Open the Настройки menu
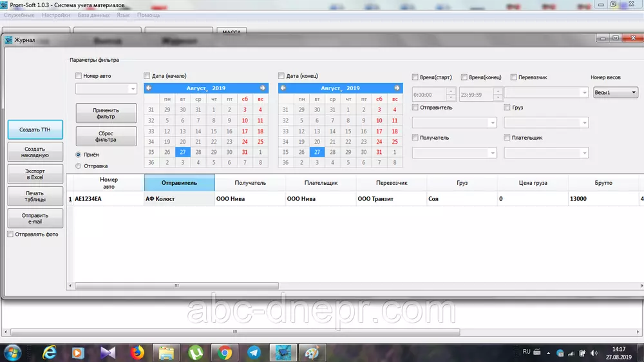This screenshot has width=644, height=362. pos(56,15)
